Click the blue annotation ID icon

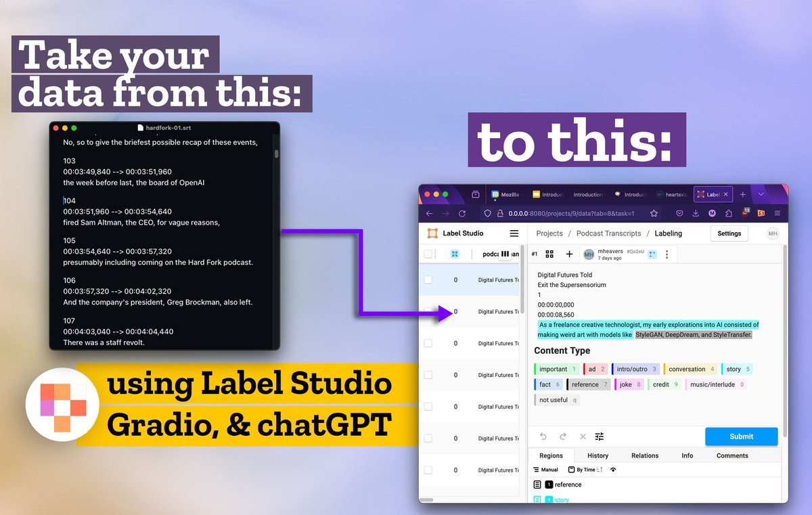click(652, 254)
